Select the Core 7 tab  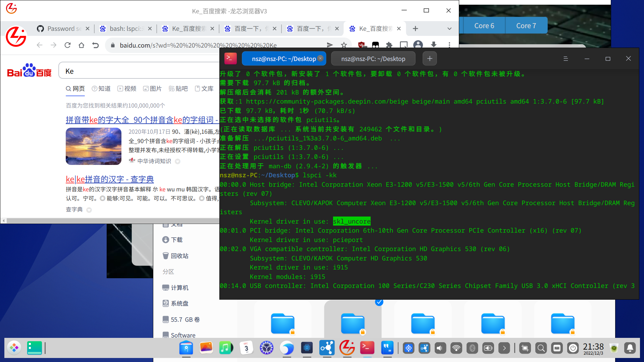coord(526,26)
